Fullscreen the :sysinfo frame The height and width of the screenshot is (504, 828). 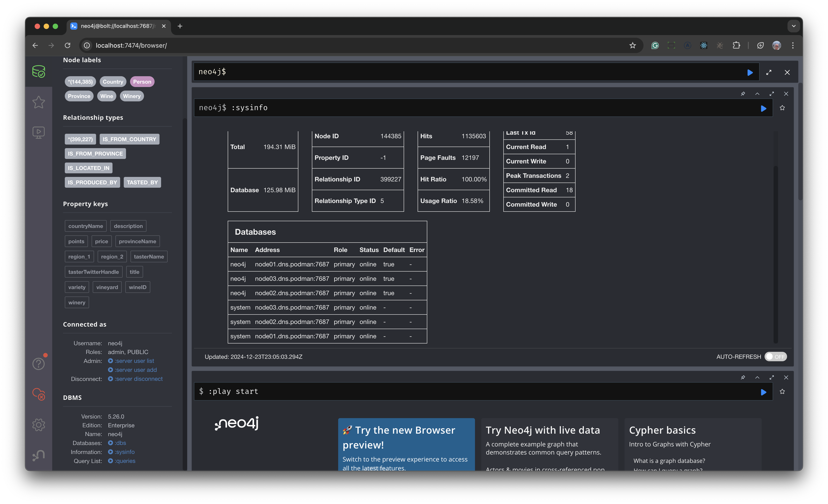[772, 94]
